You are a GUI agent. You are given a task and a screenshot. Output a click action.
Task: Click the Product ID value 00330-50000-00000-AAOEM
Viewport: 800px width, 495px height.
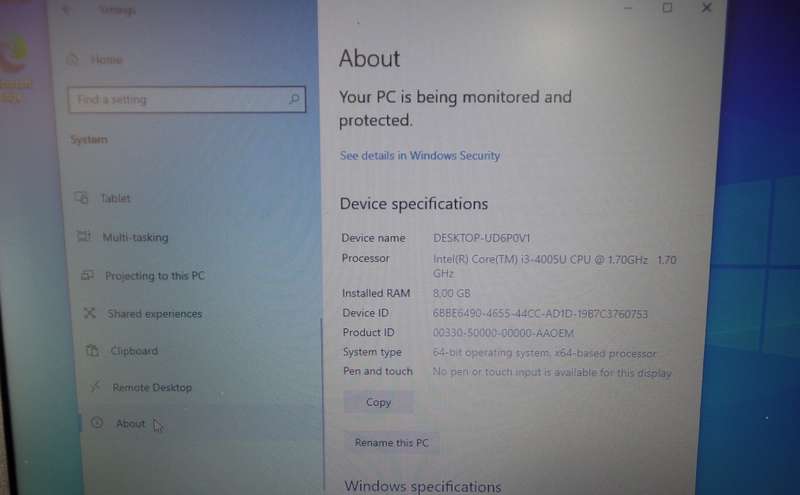click(x=504, y=333)
